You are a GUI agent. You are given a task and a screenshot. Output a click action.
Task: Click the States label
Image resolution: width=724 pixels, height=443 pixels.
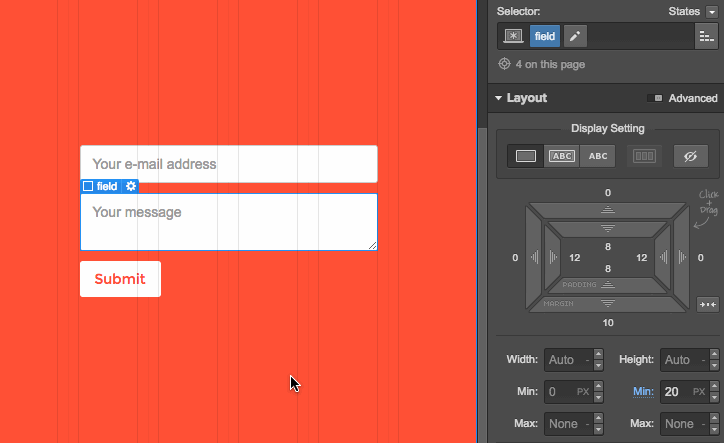(x=684, y=12)
